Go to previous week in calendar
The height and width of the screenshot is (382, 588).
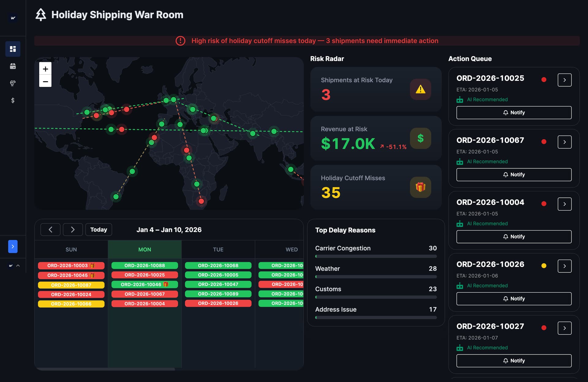[x=51, y=230]
